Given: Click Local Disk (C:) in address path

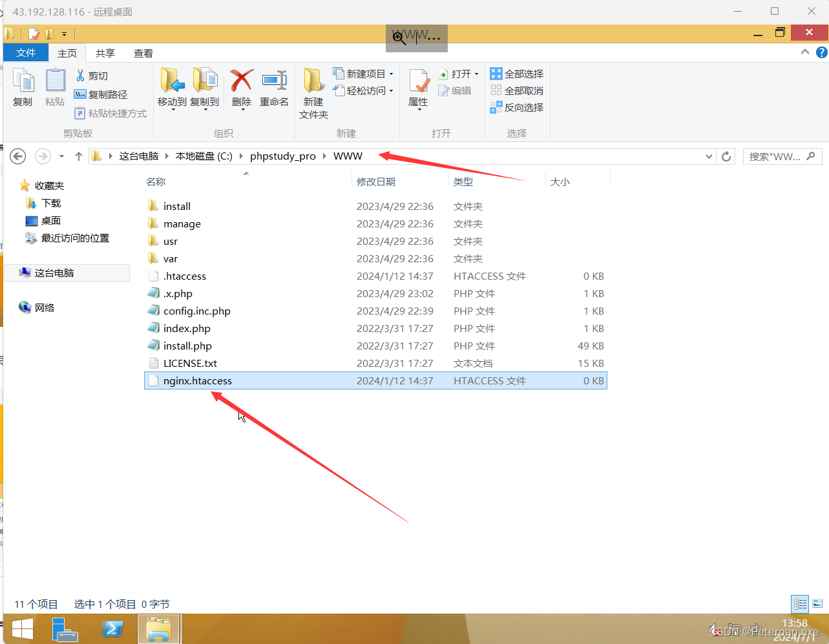Looking at the screenshot, I should [204, 156].
